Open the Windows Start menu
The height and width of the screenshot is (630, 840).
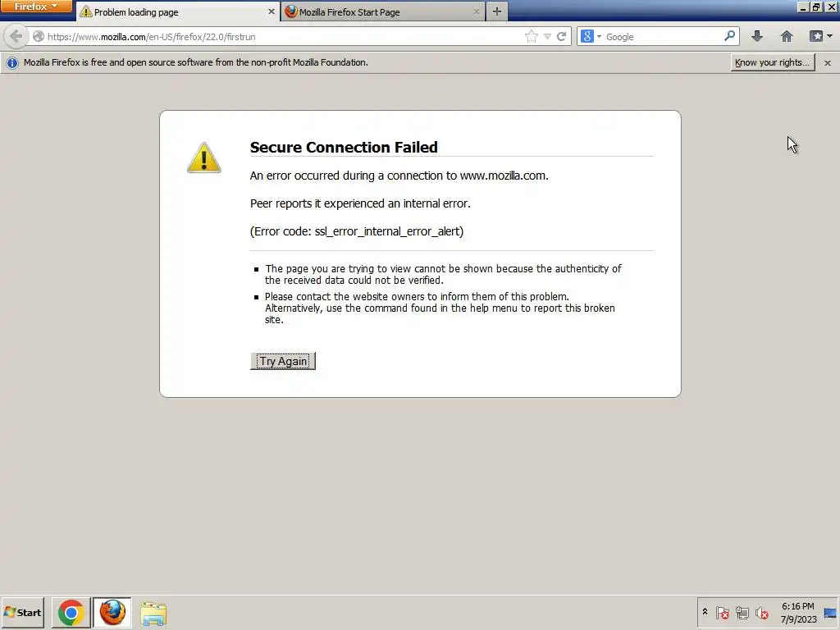pyautogui.click(x=22, y=612)
